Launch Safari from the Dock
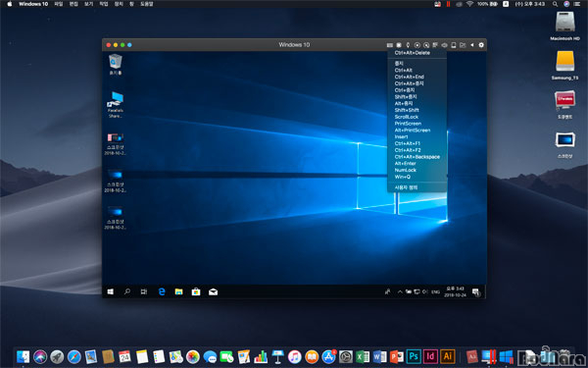This screenshot has height=368, width=588. (x=73, y=356)
